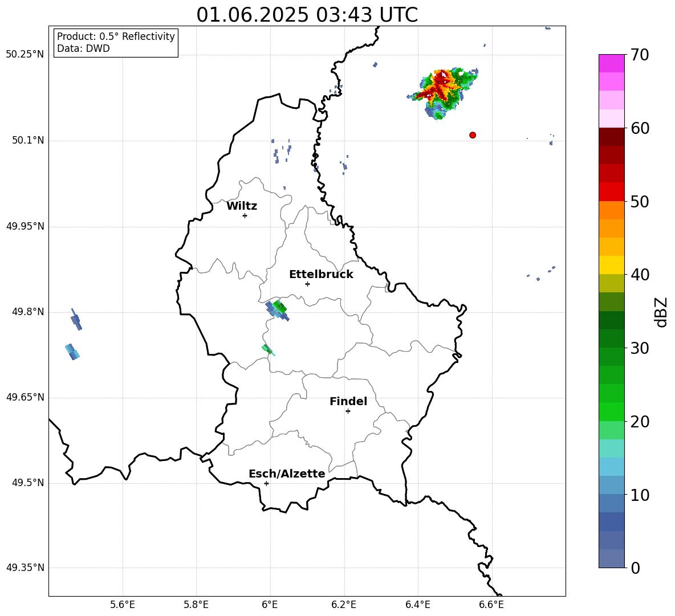Pick the magenta swatch just under 70 dBZ
Viewport: 675px width, 616px height.
tap(611, 64)
